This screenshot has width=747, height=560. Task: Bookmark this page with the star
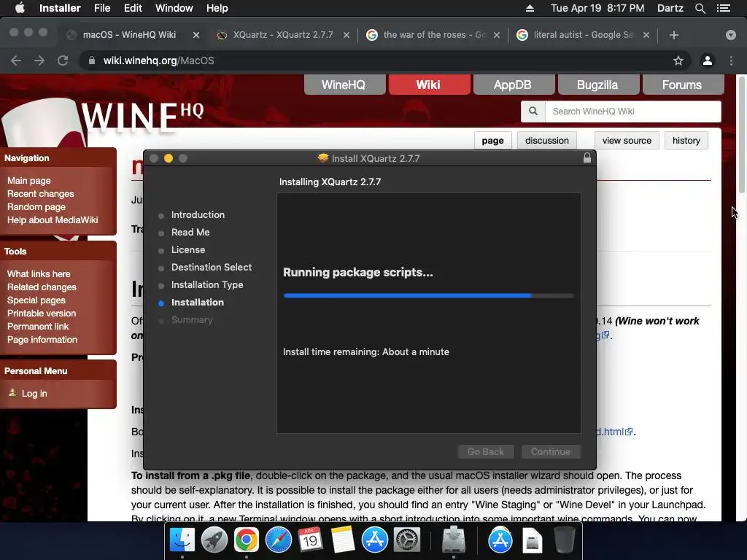(678, 61)
